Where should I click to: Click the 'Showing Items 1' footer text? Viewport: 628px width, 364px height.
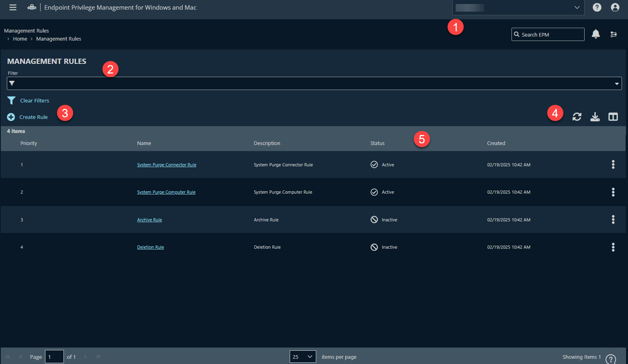(581, 357)
